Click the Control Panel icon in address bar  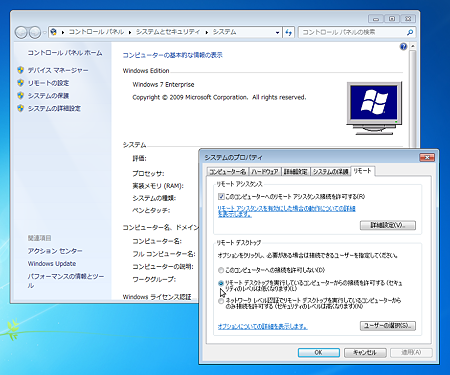pyautogui.click(x=54, y=32)
